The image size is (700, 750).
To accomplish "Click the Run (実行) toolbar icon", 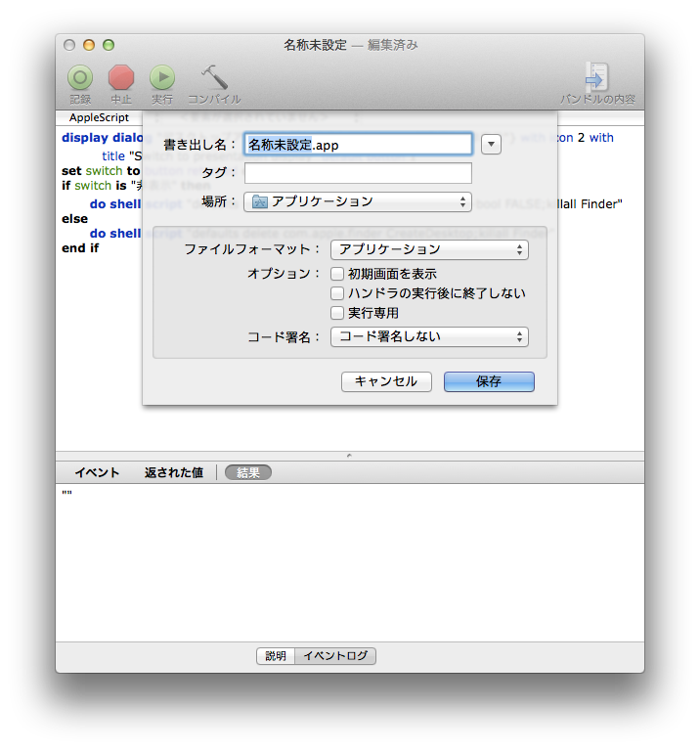I will (162, 78).
